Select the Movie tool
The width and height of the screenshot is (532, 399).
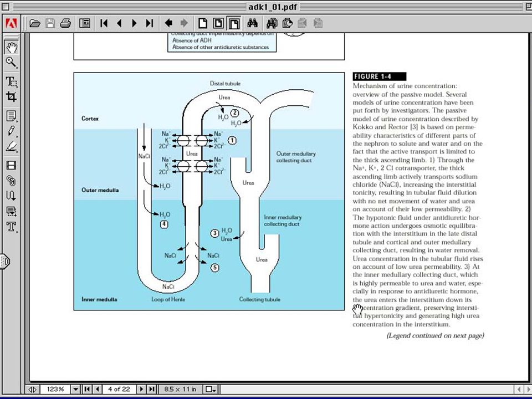pos(11,165)
